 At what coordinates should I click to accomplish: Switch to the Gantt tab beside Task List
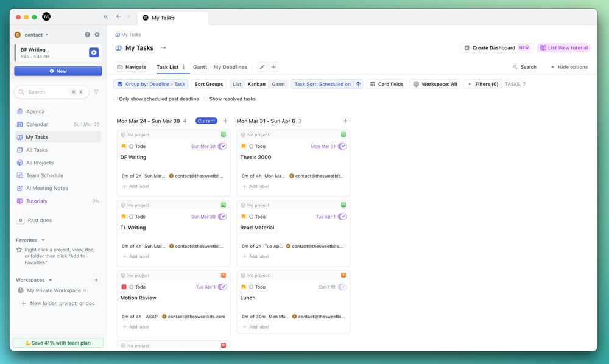pyautogui.click(x=200, y=67)
